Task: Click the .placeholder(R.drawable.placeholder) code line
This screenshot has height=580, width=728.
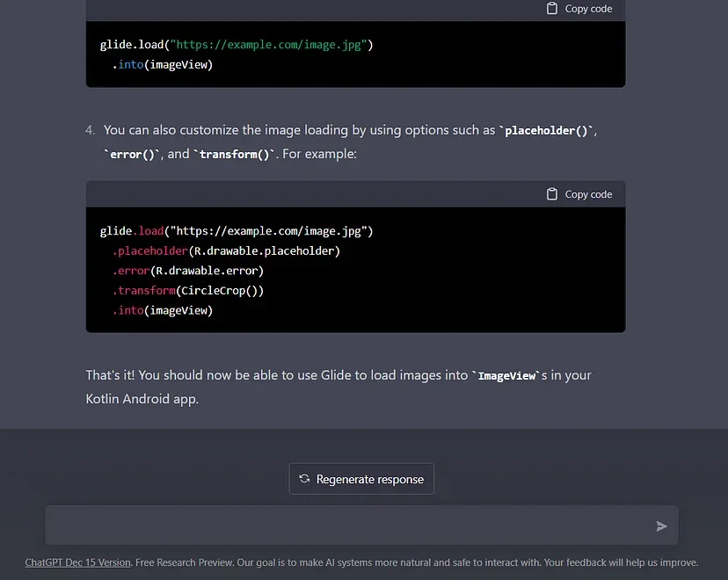Action: (x=226, y=251)
